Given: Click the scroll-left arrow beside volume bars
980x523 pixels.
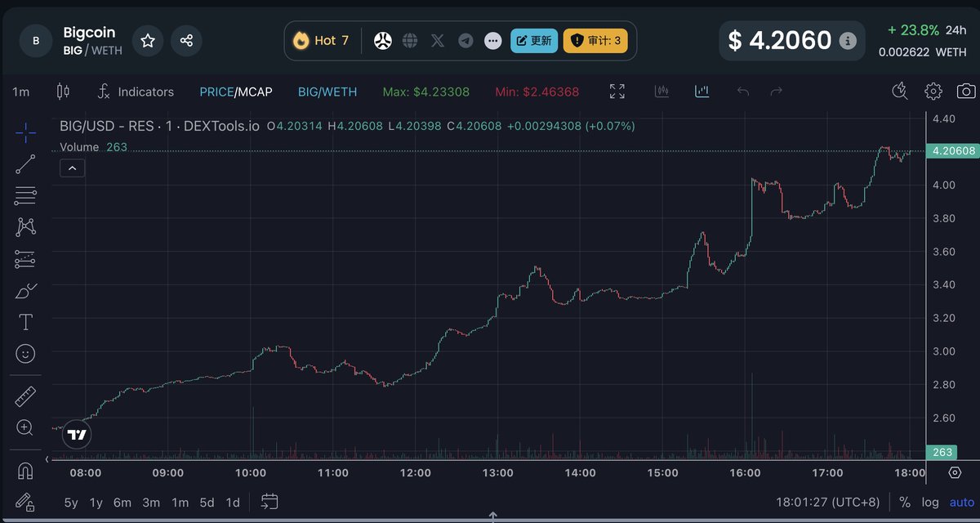Looking at the screenshot, I should pos(47,458).
